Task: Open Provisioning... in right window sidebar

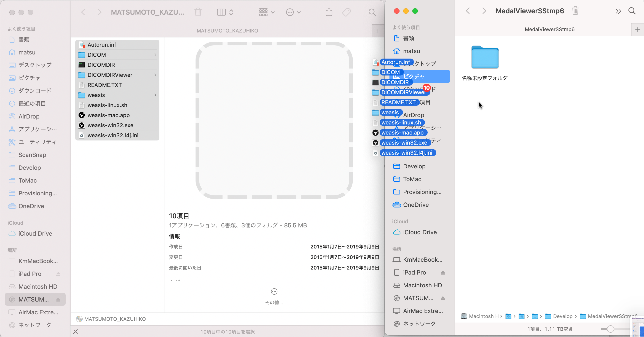Action: [420, 192]
